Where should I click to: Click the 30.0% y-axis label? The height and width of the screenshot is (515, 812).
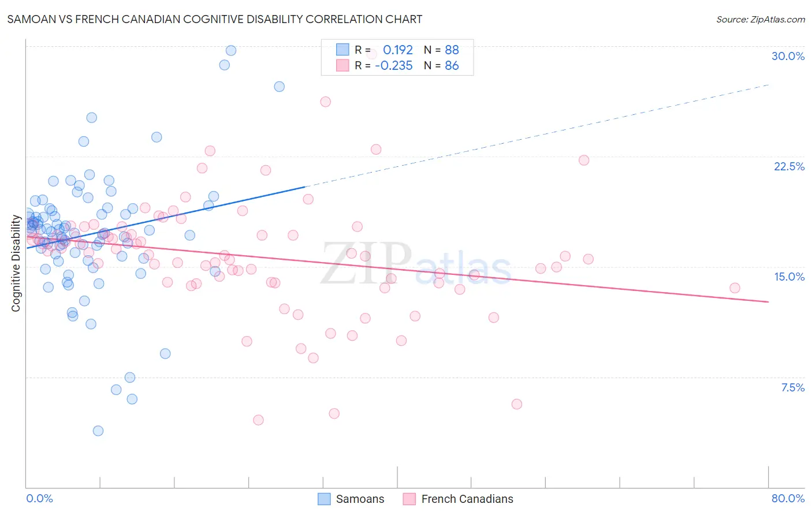tap(788, 56)
